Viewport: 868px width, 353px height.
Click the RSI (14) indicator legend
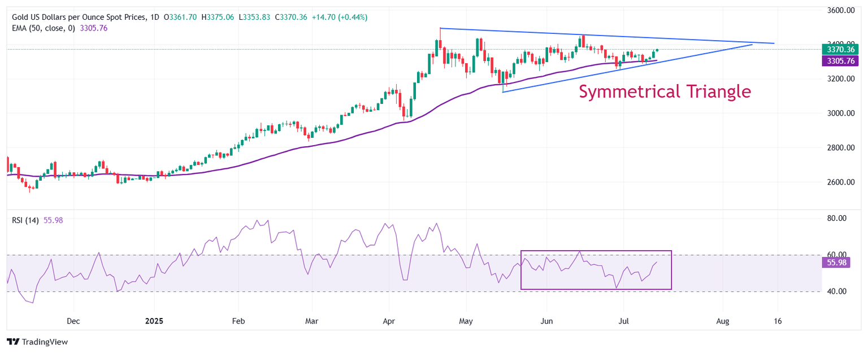25,220
